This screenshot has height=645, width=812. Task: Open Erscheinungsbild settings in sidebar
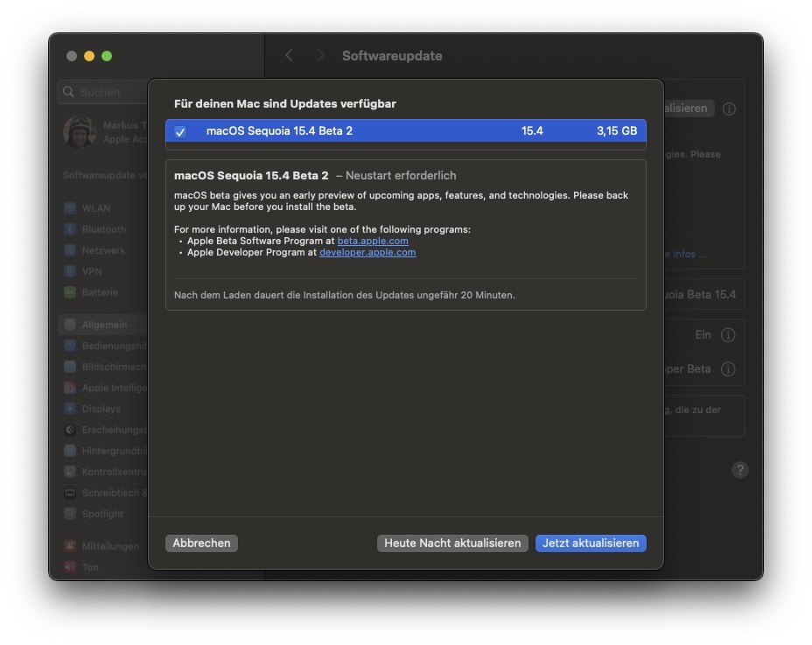tap(103, 430)
